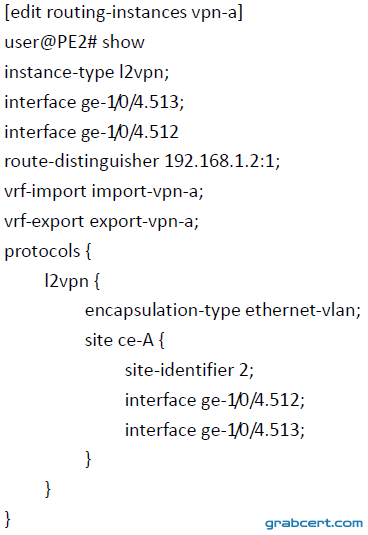368x535 pixels.
Task: Click the protocols opening brace line
Action: pos(48,251)
